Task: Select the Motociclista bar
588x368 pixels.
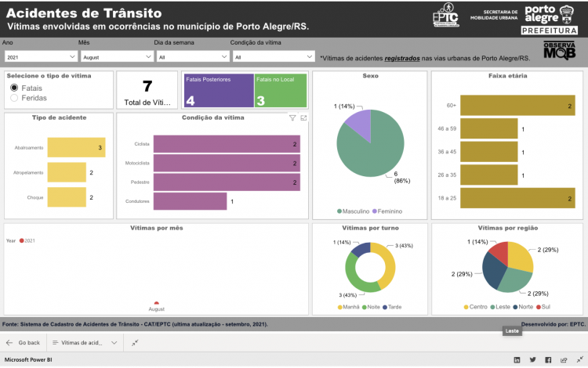Action: 227,163
